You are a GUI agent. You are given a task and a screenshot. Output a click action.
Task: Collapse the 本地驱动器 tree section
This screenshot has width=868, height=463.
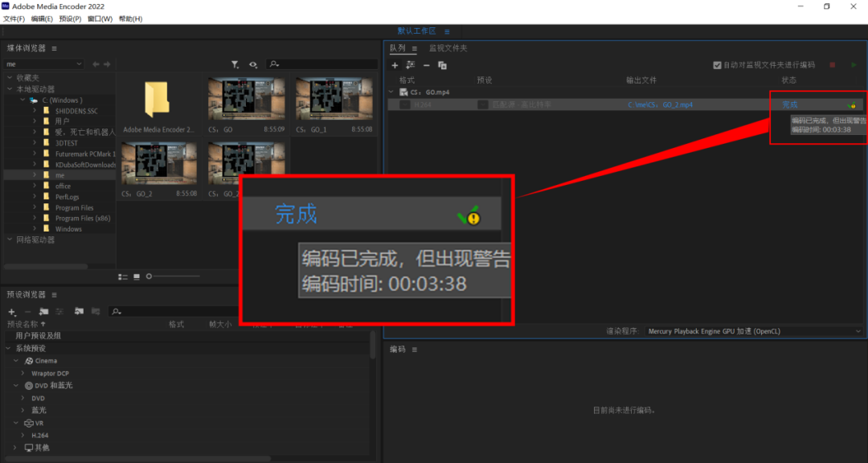click(10, 89)
